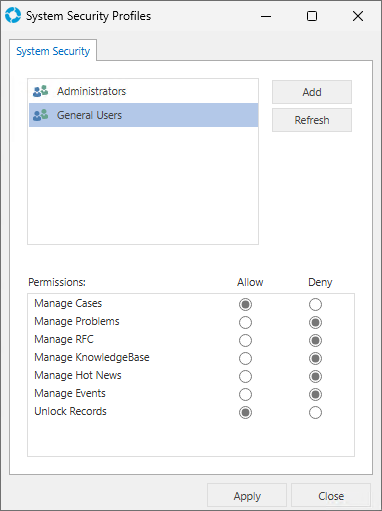Open the System Security tab
The height and width of the screenshot is (511, 382).
pos(53,51)
